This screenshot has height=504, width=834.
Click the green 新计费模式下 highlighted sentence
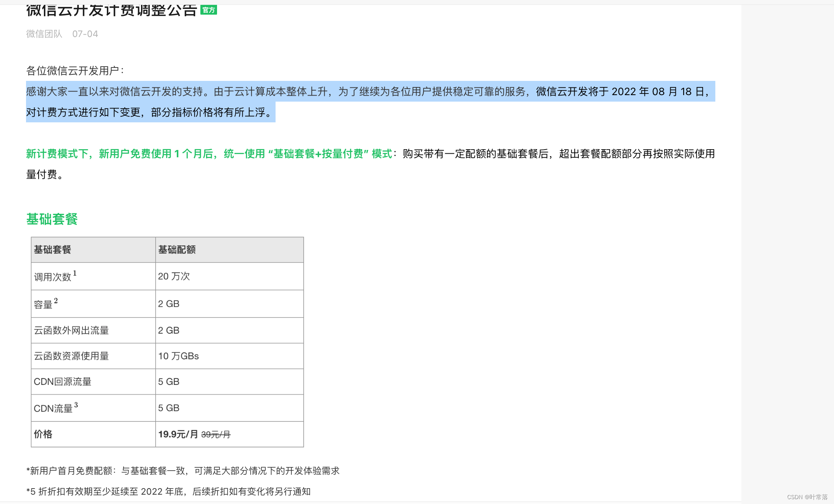pyautogui.click(x=209, y=154)
